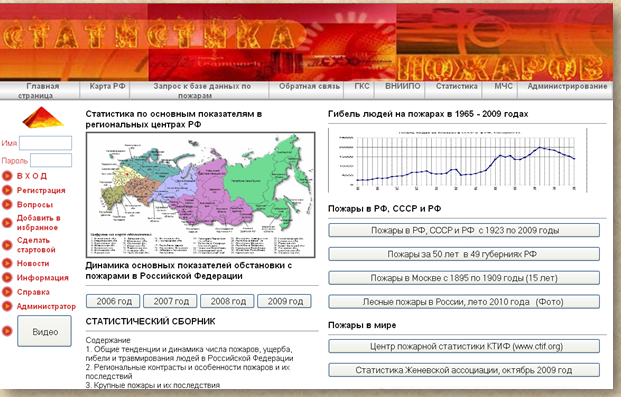Open Статистика Женевской ассоциации, октябрь 2009 button
The height and width of the screenshot is (397, 621).
464,370
